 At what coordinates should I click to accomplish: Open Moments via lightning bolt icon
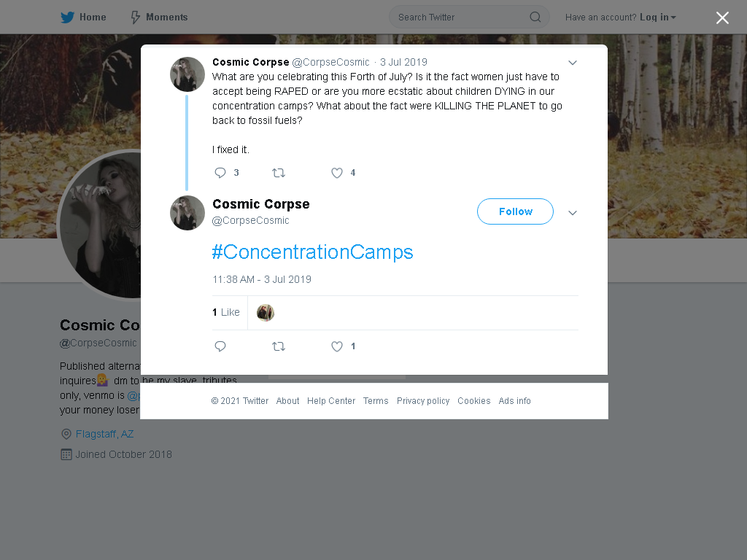tap(135, 17)
